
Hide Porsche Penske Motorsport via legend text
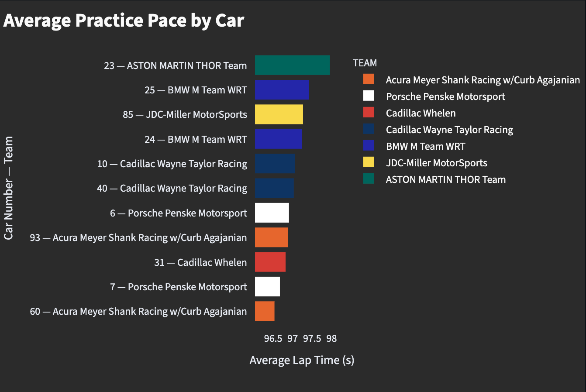[445, 96]
